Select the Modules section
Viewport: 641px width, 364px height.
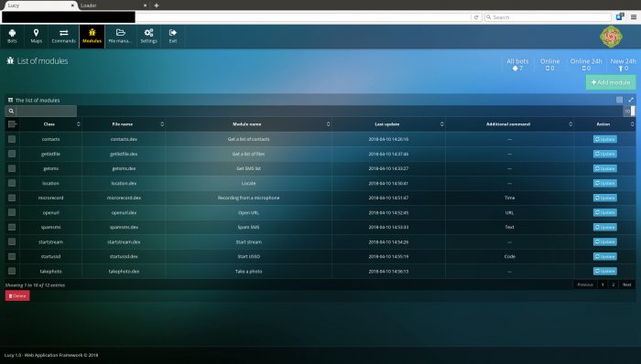(x=92, y=37)
